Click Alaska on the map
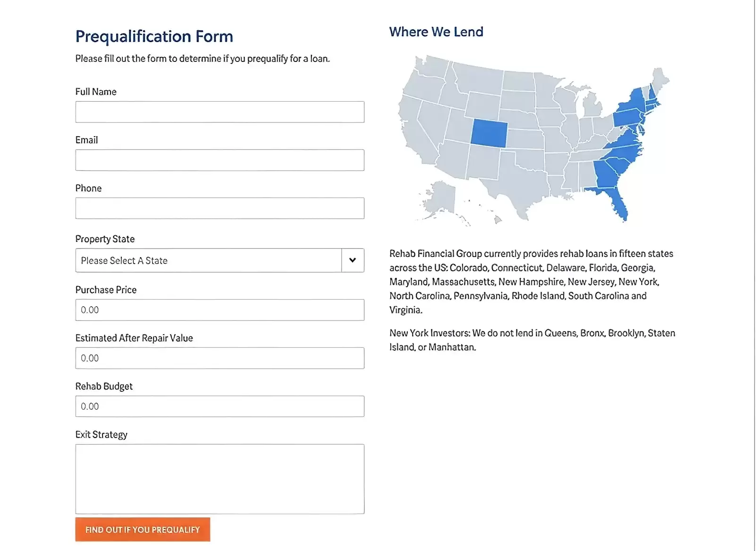The height and width of the screenshot is (551, 756). pyautogui.click(x=439, y=198)
